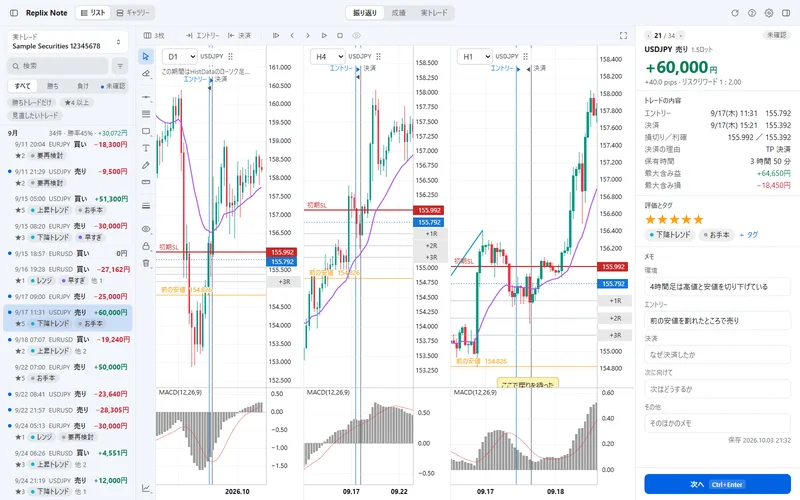Go to previous trade arrow beside 21/34
Viewport: 800px width, 500px height.
pos(648,36)
